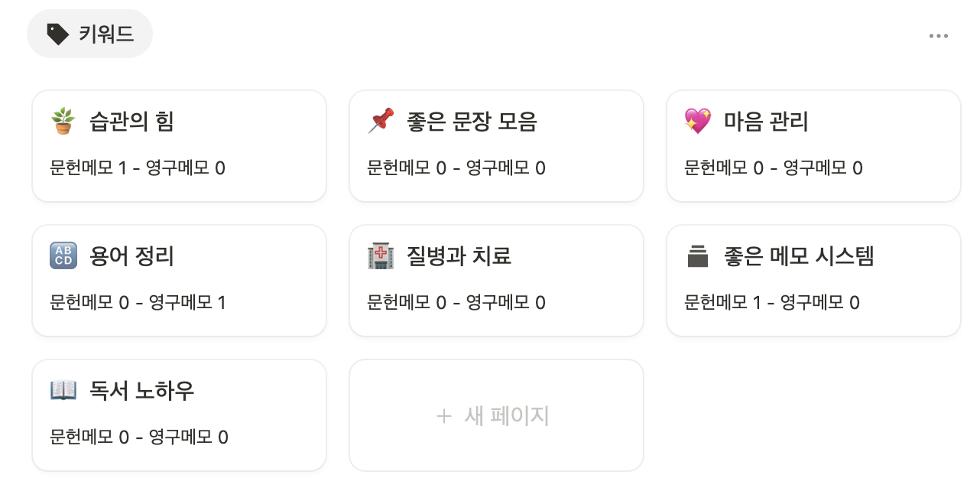Open the 용어 정리 card title
Viewport: 980px width, 491px height.
(x=131, y=256)
